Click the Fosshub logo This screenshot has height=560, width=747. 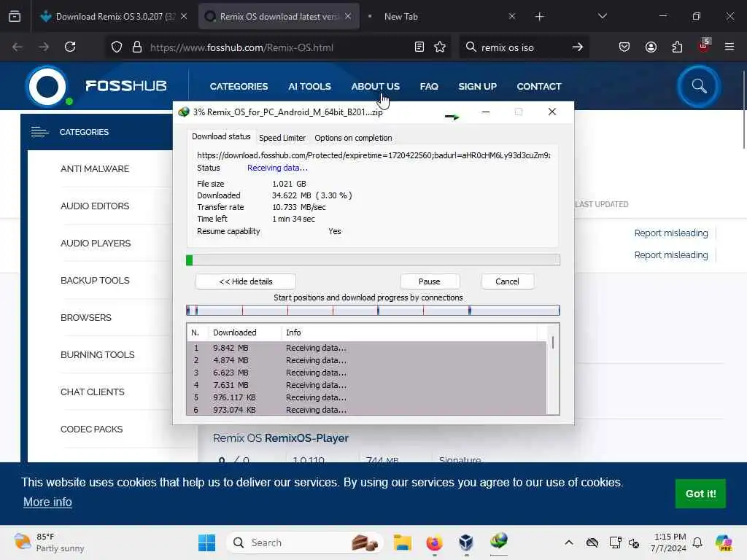coord(96,86)
